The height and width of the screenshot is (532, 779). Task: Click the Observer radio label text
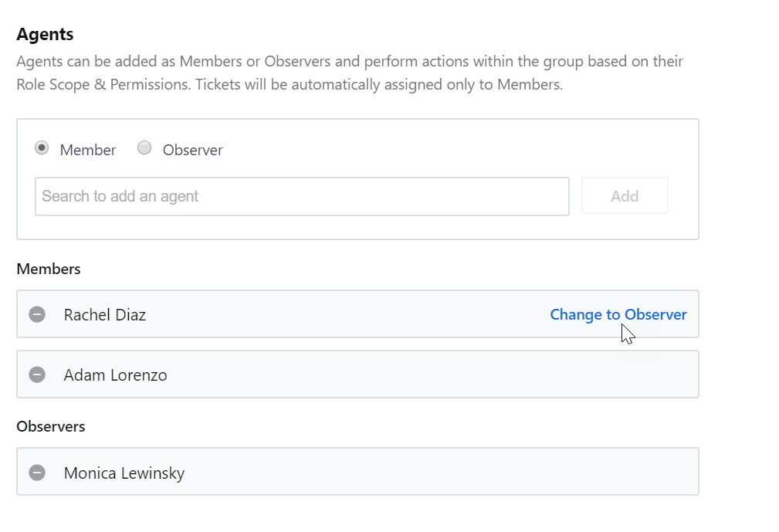(x=193, y=150)
